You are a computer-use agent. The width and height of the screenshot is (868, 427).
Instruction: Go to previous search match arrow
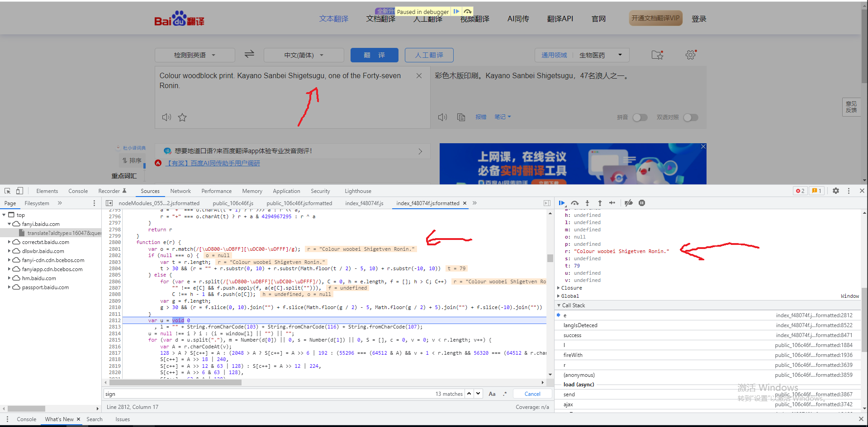[469, 394]
